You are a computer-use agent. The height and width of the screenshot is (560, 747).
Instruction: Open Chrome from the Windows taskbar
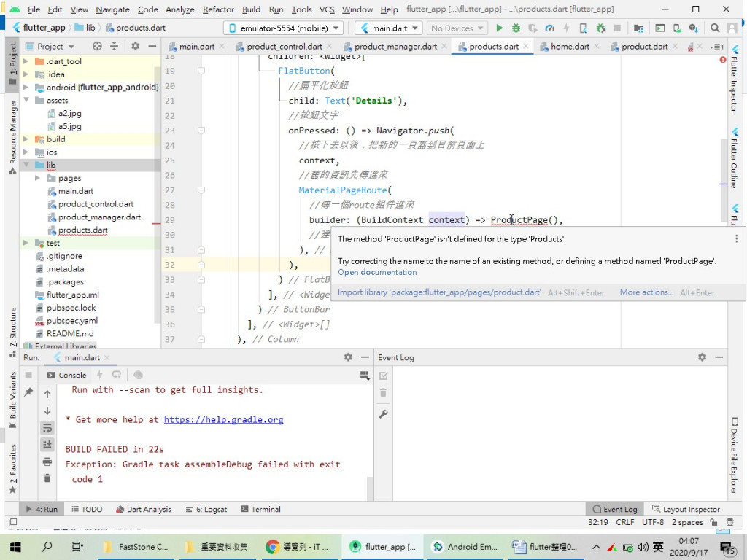(299, 546)
